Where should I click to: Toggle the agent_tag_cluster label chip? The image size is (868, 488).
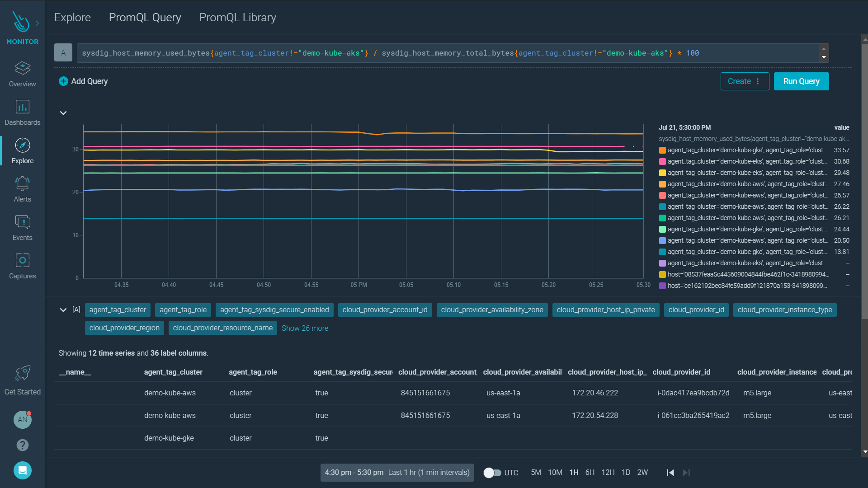click(x=118, y=310)
